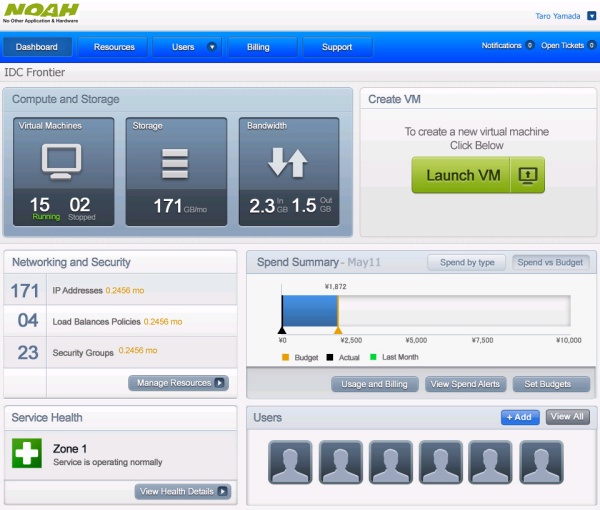
Task: Click the upload icon beside Launch VM
Action: tap(527, 175)
